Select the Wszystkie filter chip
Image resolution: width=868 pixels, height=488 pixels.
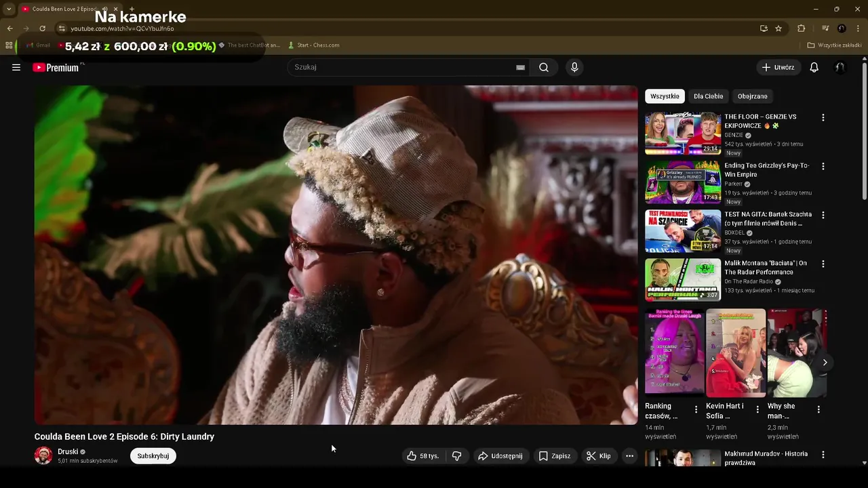tap(665, 96)
